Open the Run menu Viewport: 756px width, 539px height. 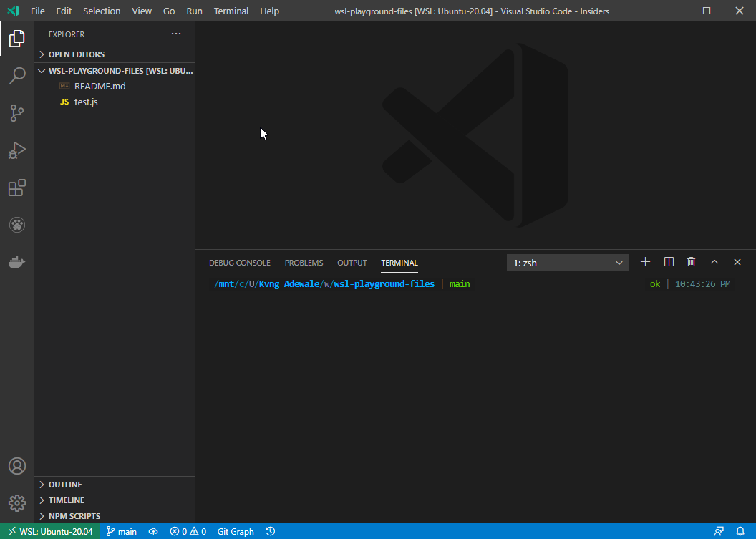click(x=194, y=11)
